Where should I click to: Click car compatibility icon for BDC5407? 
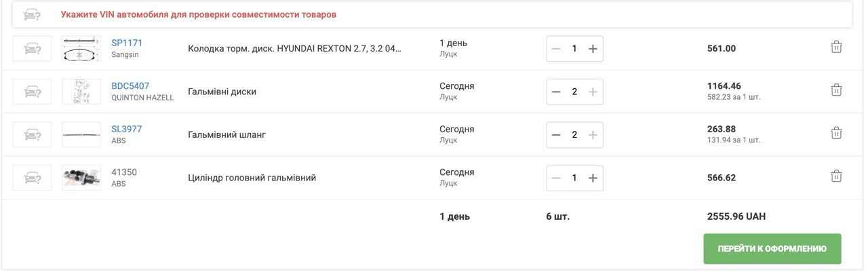pyautogui.click(x=33, y=92)
